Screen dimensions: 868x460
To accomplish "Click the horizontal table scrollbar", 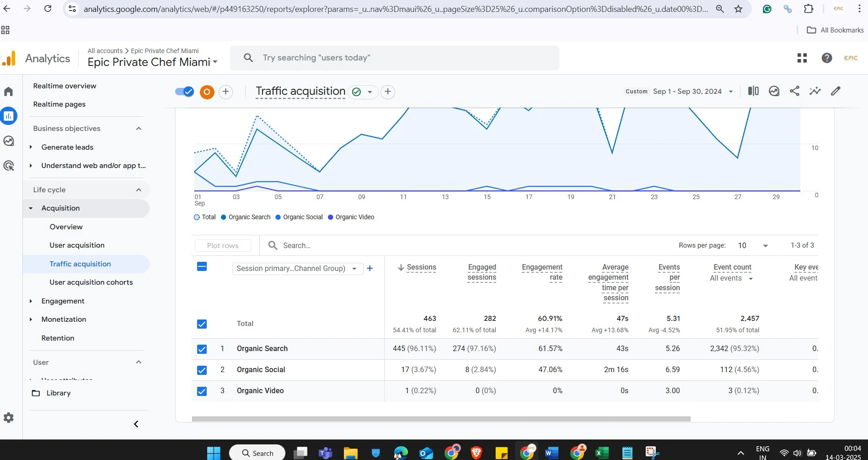I will [441, 419].
